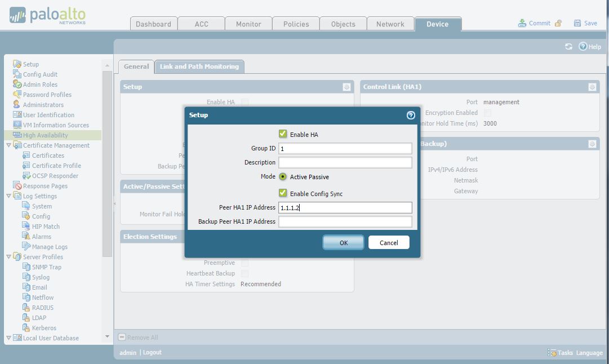The image size is (609, 364).
Task: Cancel the Setup dialog
Action: click(x=389, y=242)
